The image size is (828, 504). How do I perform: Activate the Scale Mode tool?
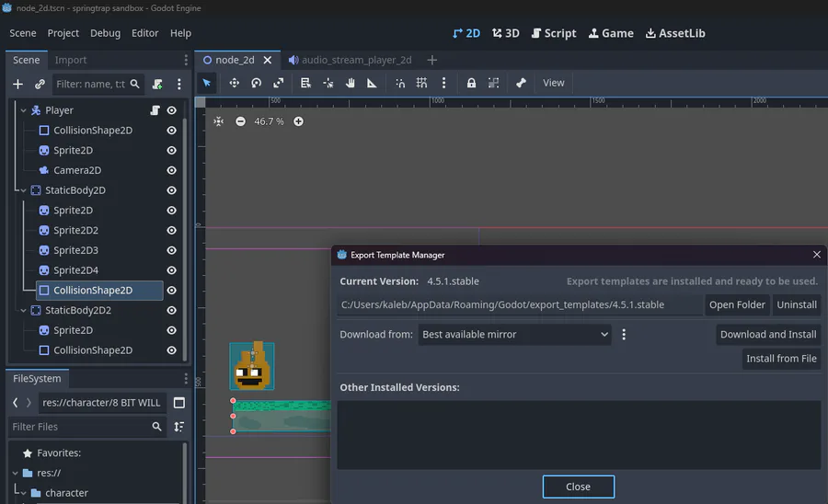point(278,83)
